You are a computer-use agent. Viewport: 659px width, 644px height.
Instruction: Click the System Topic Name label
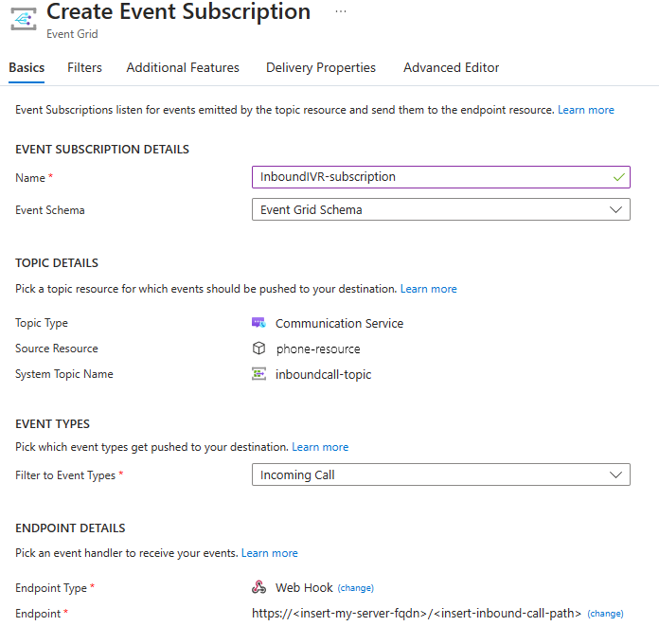tap(64, 374)
